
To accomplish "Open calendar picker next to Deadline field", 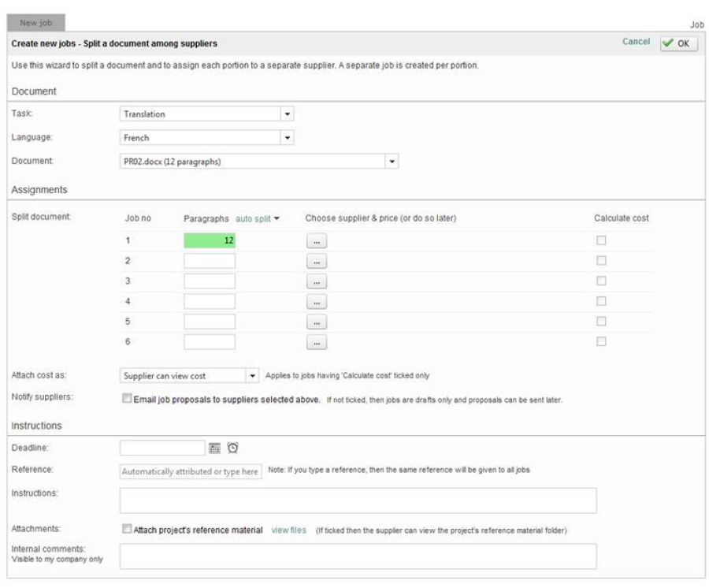I will coord(214,448).
